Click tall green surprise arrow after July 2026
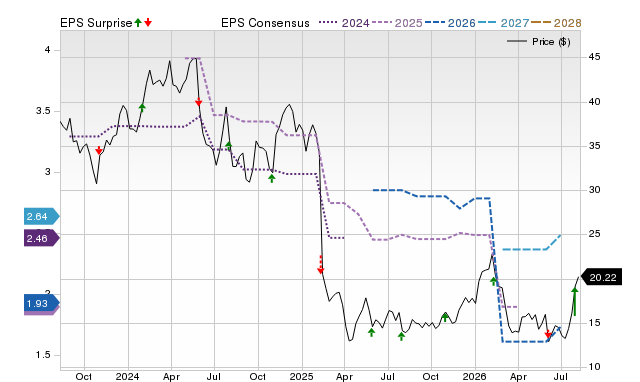The height and width of the screenshot is (382, 640). [575, 301]
